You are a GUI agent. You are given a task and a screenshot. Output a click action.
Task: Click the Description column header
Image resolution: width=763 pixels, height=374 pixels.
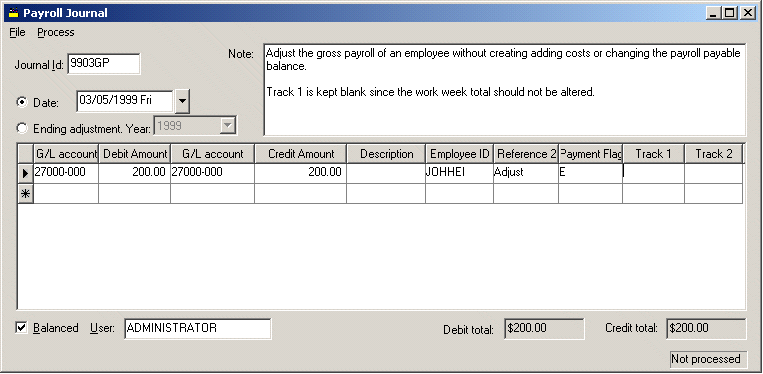386,154
